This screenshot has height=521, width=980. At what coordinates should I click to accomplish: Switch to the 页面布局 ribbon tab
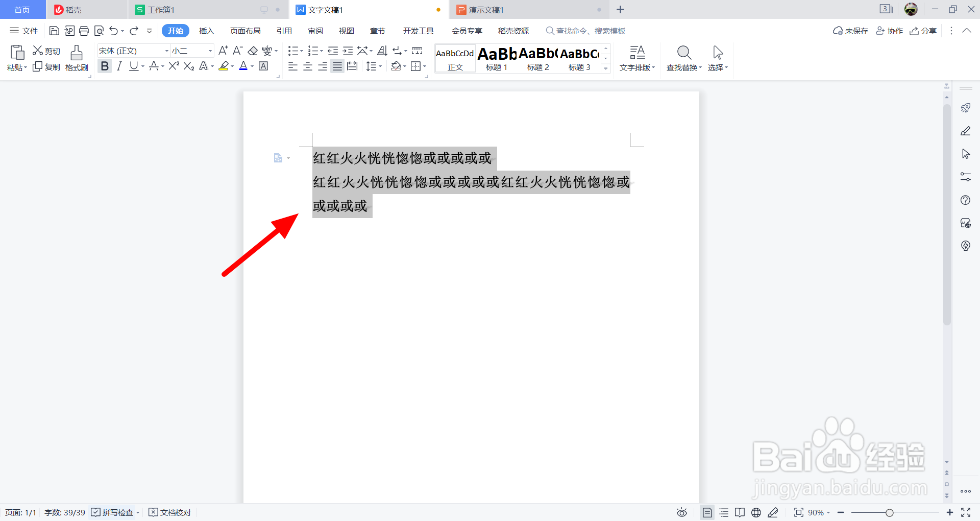tap(245, 31)
